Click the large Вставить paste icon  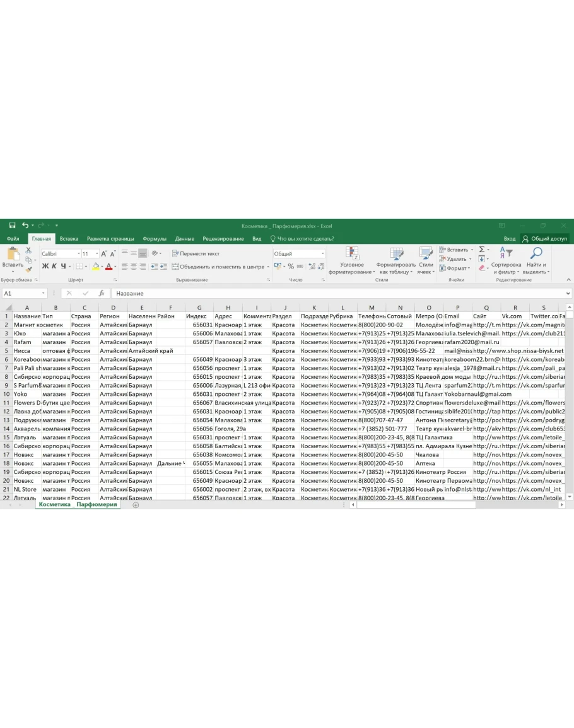point(13,255)
